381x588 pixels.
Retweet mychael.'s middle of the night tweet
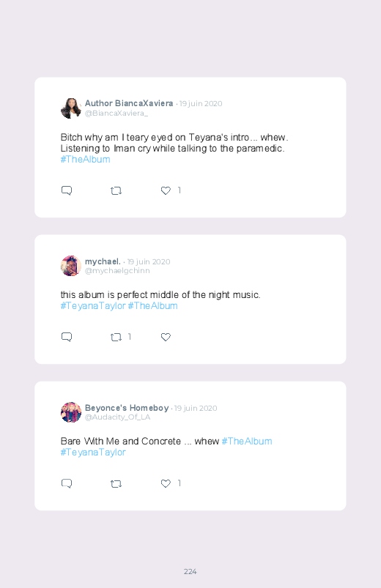[x=116, y=337]
